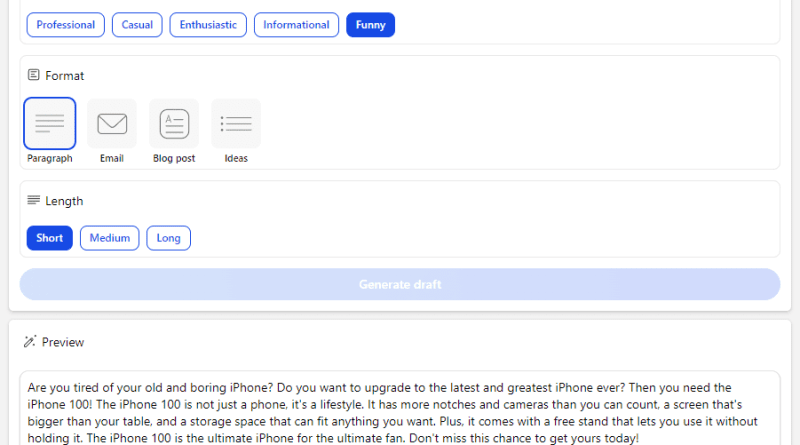
Task: Click inside the preview draft text box
Action: coord(400,408)
